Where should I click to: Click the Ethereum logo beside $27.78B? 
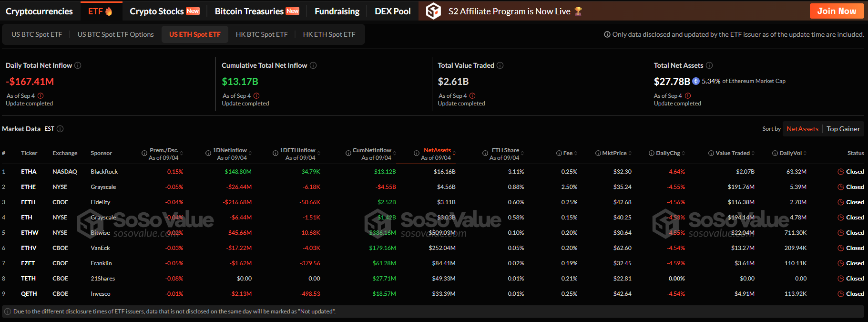point(696,81)
